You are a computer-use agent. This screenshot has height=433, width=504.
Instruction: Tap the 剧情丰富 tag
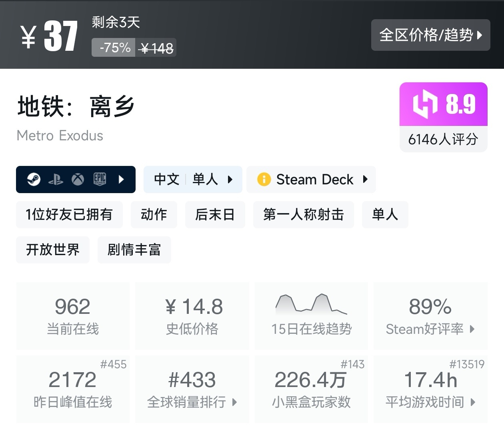134,250
